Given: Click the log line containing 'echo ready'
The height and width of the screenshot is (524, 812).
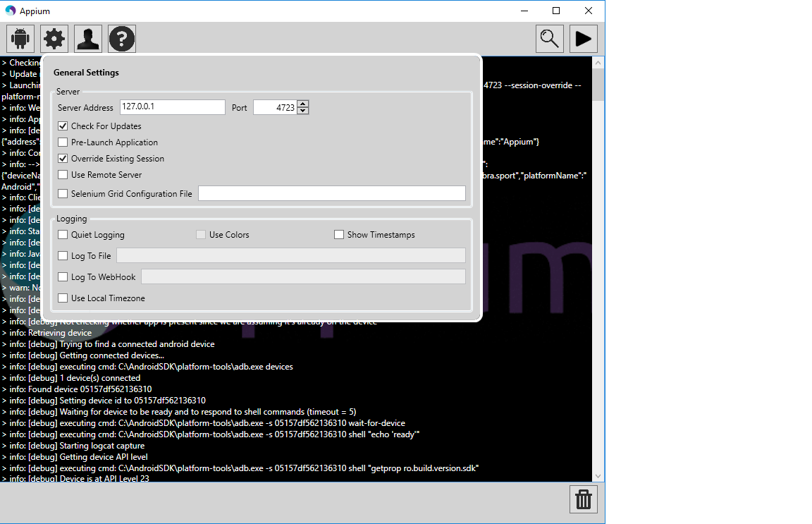Looking at the screenshot, I should [x=211, y=434].
